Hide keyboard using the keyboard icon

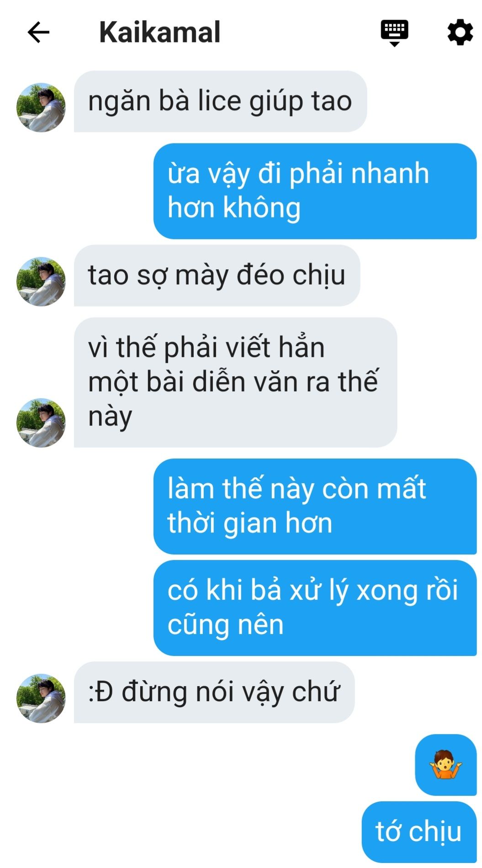395,33
